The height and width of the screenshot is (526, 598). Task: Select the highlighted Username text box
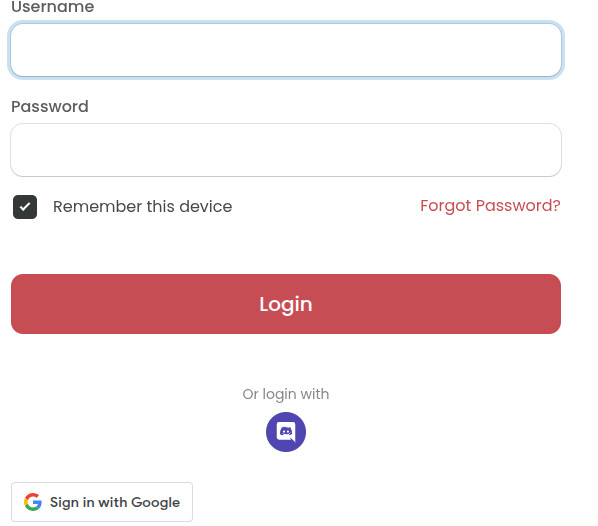(286, 50)
